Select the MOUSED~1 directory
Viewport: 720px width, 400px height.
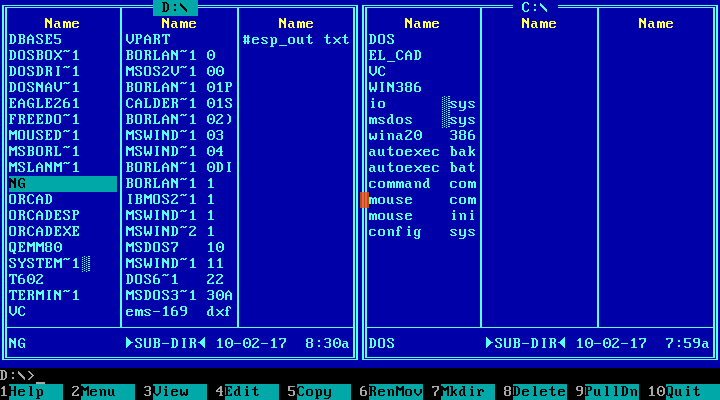(44, 135)
